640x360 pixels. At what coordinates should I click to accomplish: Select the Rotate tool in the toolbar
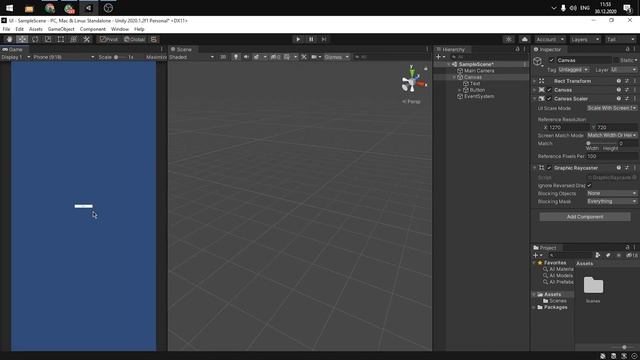[35, 40]
